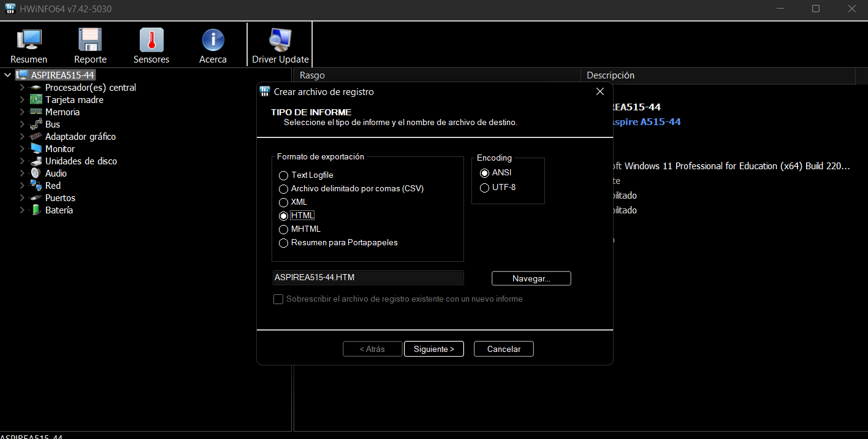This screenshot has height=439, width=868.
Task: Click the HWiNFO icon in the dialog title bar
Action: coord(265,92)
